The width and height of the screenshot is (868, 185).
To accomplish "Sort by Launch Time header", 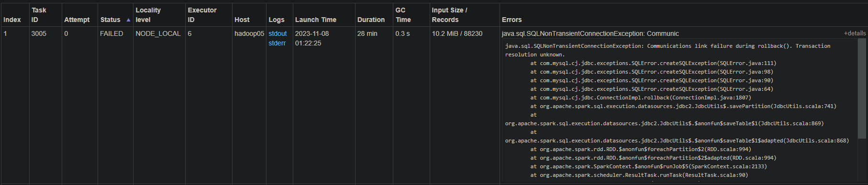I will [x=315, y=20].
